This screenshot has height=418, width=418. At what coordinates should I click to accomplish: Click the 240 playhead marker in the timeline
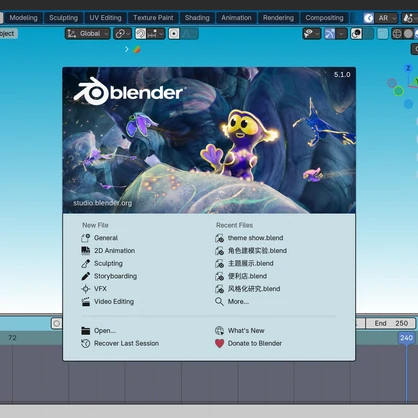[x=406, y=338]
